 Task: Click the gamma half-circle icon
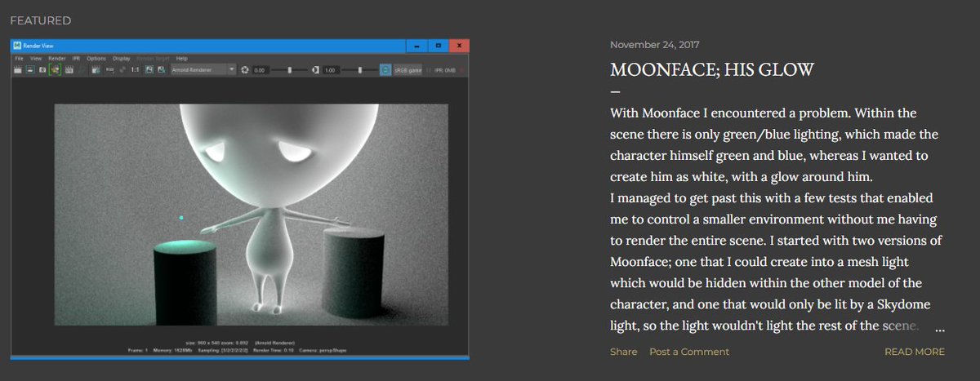[x=315, y=70]
